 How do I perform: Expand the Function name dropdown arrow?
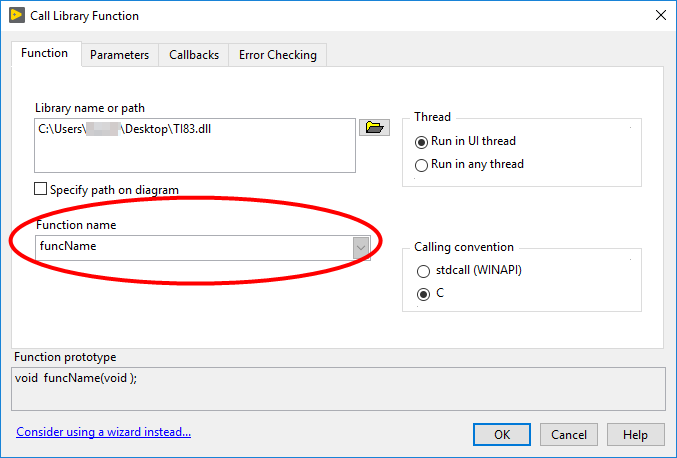point(361,248)
